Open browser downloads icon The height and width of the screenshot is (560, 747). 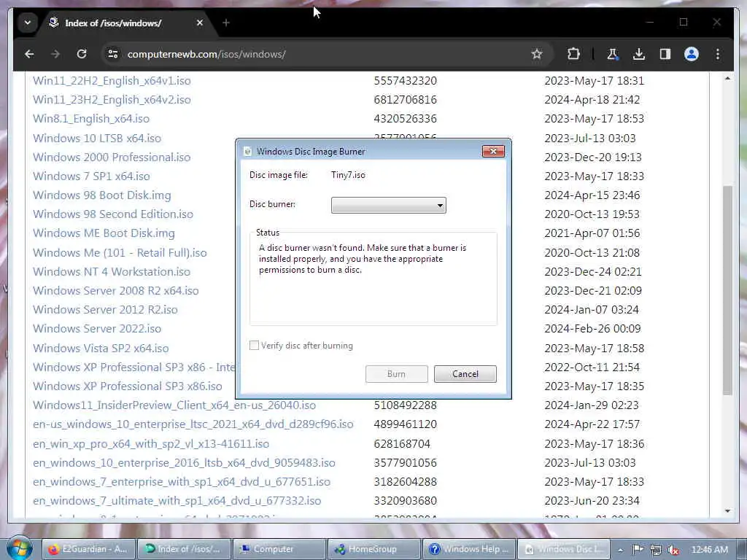(639, 54)
